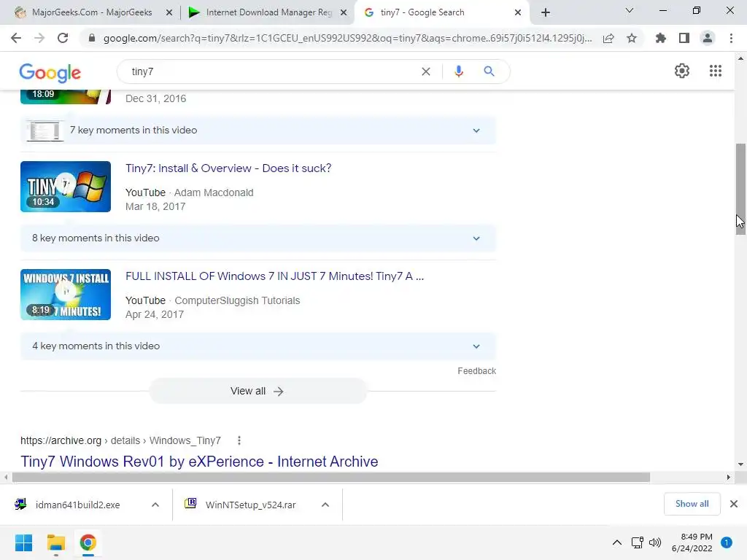Click the Adam Macdonald channel text

point(214,192)
